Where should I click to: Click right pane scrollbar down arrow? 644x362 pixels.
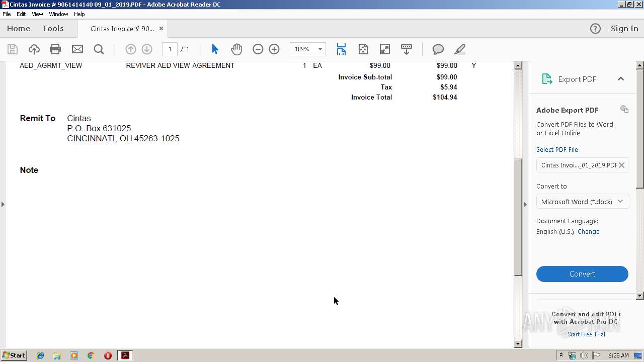click(640, 296)
